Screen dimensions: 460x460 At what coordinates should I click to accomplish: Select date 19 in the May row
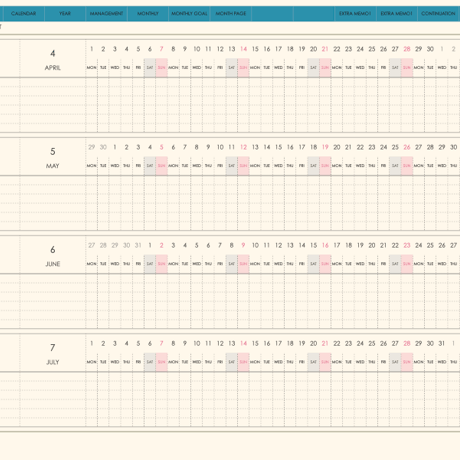coord(325,147)
